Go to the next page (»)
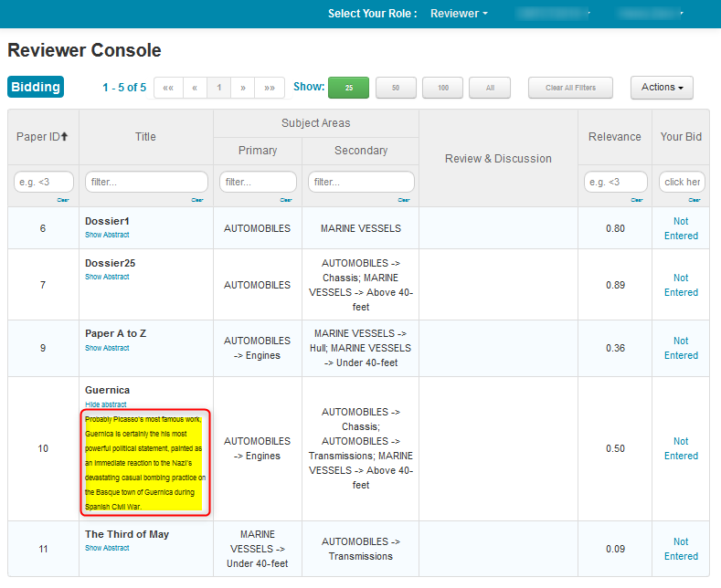The height and width of the screenshot is (588, 721). coord(242,88)
